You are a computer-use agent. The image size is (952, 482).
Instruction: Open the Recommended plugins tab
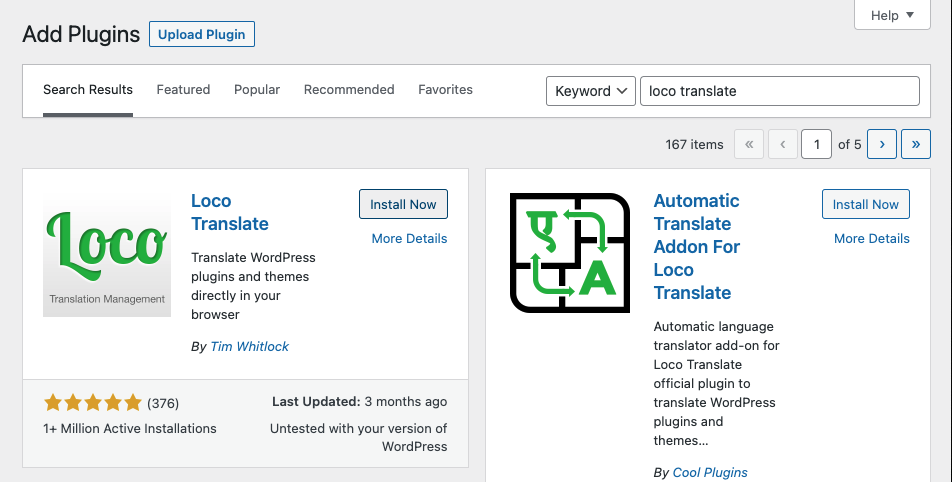tap(349, 90)
